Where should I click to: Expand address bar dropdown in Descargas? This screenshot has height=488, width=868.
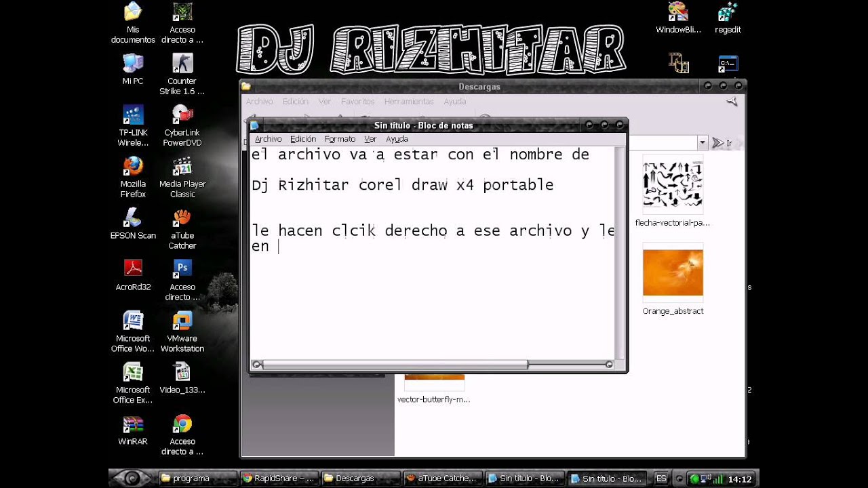pos(702,143)
